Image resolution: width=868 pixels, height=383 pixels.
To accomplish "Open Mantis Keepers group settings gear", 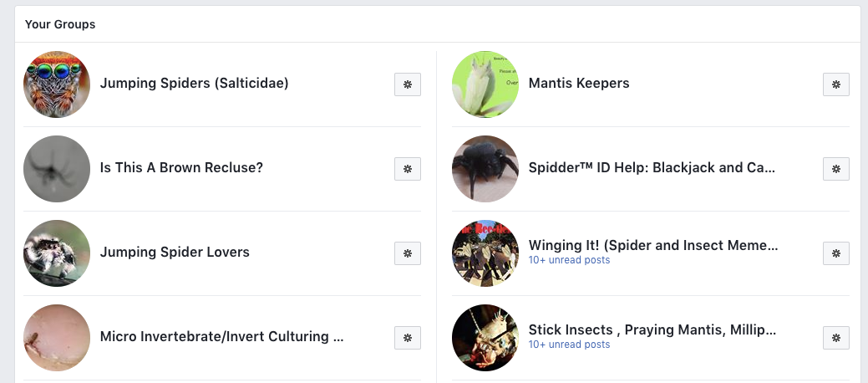I will click(x=836, y=84).
